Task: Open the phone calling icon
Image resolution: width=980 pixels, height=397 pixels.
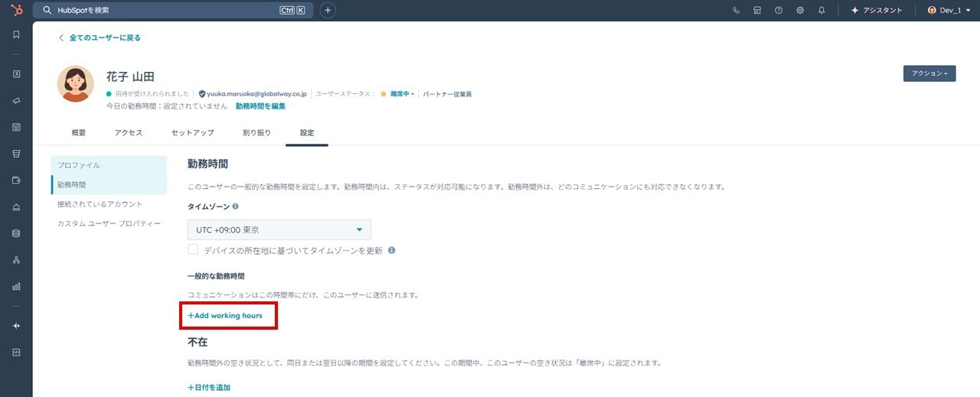Action: (737, 10)
